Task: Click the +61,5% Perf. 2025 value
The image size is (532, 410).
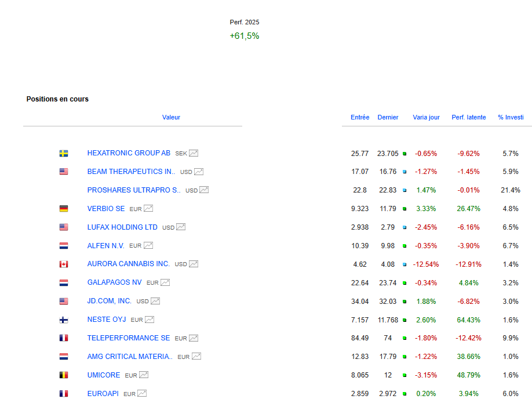Action: pyautogui.click(x=245, y=36)
